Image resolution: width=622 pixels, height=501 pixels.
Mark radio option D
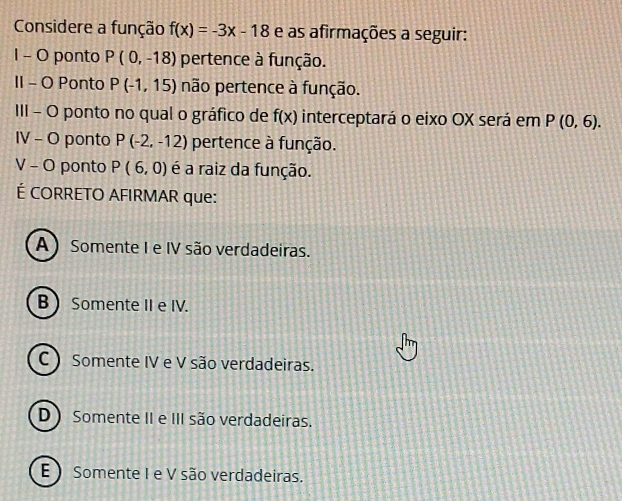coord(44,415)
